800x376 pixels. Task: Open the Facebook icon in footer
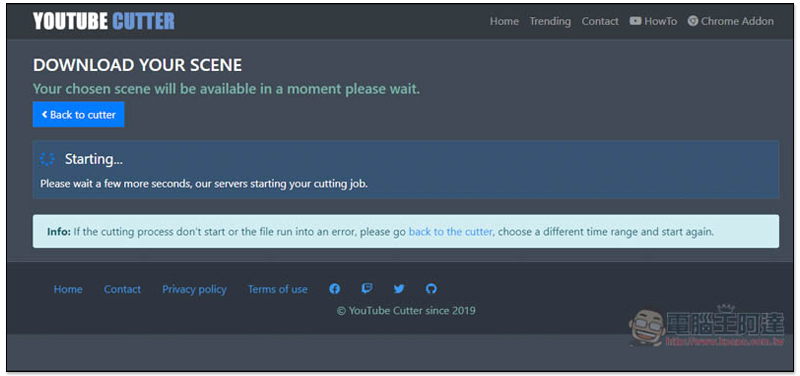click(335, 289)
